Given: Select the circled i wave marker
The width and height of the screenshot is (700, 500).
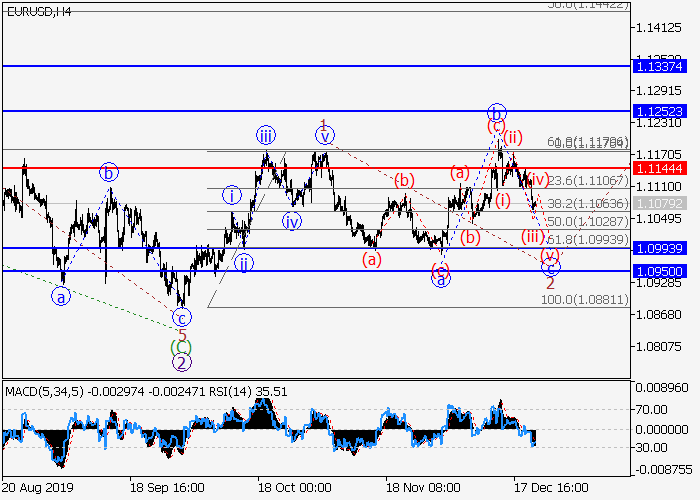Looking at the screenshot, I should click(x=232, y=194).
